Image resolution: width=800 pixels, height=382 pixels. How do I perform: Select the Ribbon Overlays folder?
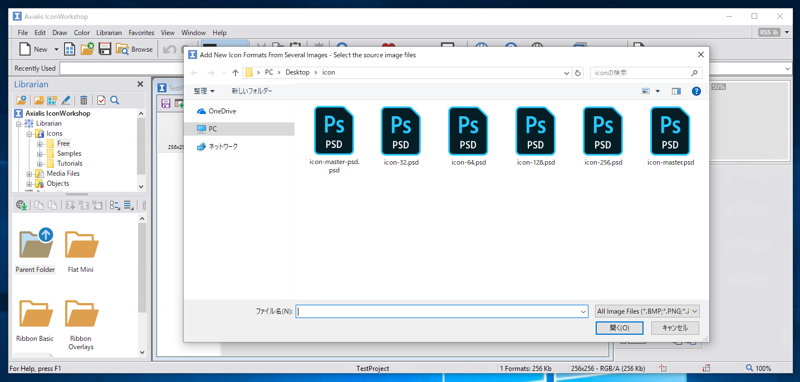pos(81,324)
